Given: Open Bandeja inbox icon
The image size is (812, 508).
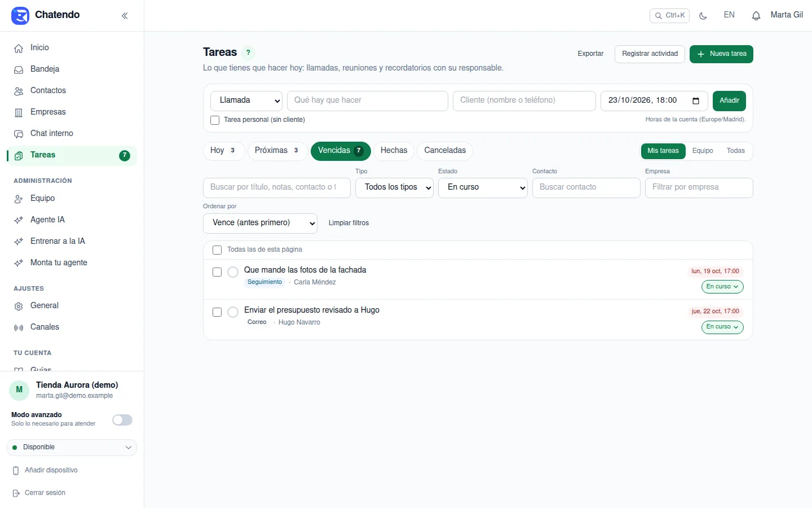Looking at the screenshot, I should (x=19, y=69).
